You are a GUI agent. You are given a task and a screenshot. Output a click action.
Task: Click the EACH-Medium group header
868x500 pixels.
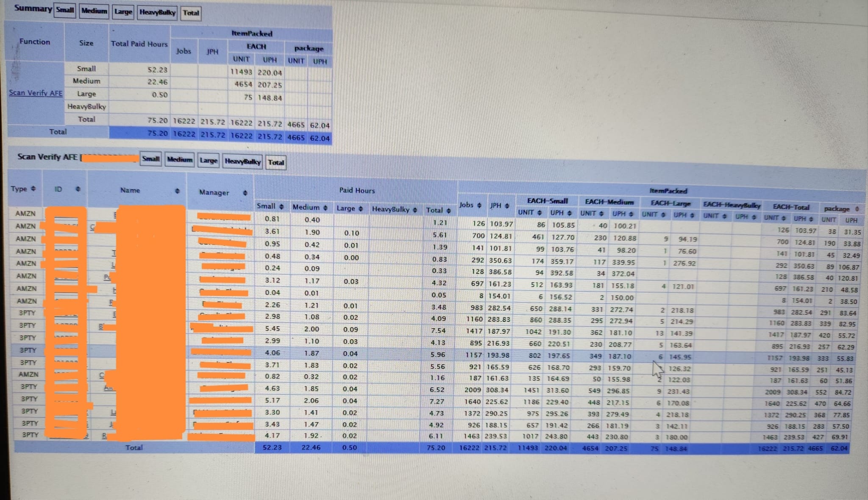(609, 202)
